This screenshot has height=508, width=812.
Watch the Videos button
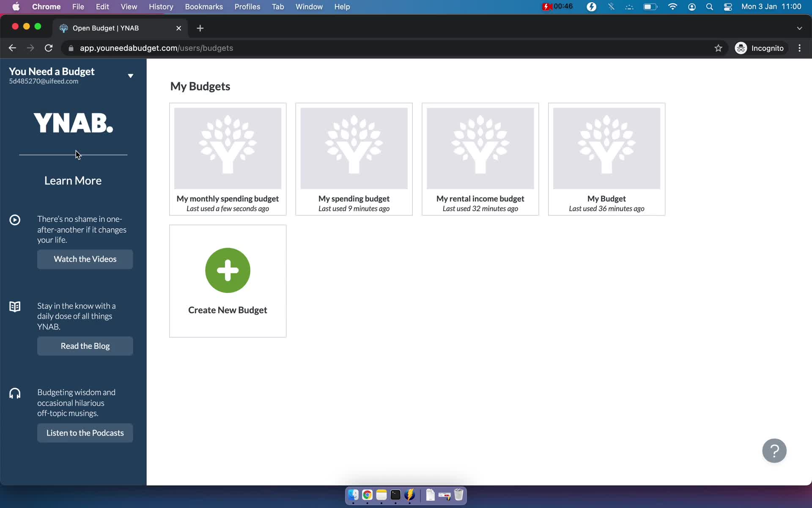coord(85,259)
